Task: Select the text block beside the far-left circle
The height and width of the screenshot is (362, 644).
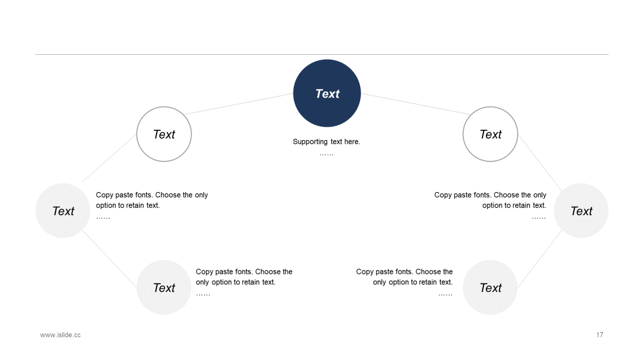Action: point(151,200)
